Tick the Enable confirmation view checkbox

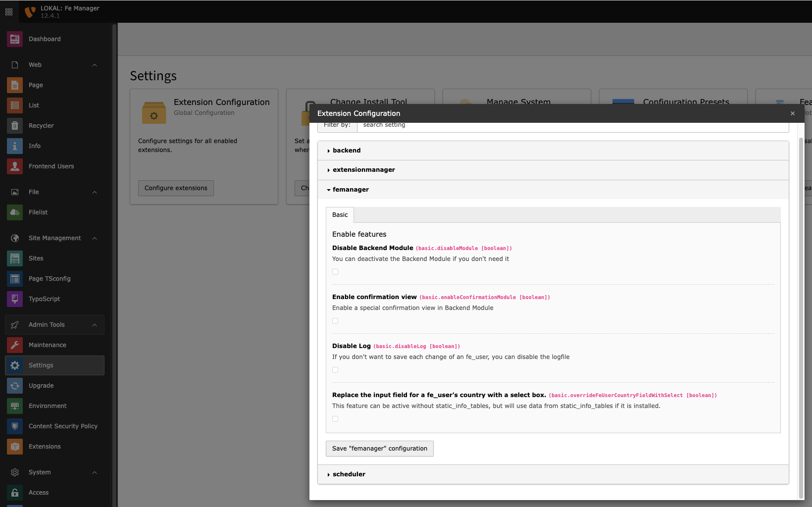335,321
